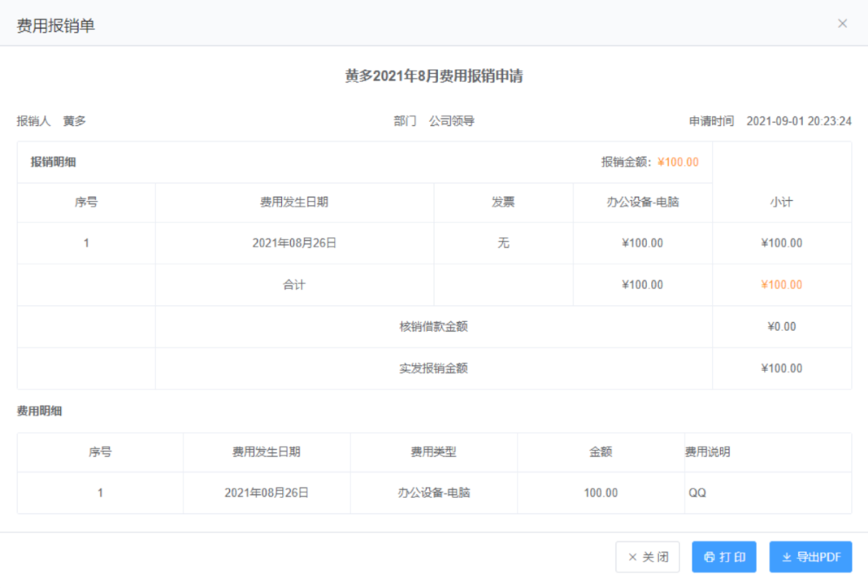Click the ¥0.00 amount
The height and width of the screenshot is (588, 868).
click(x=782, y=327)
